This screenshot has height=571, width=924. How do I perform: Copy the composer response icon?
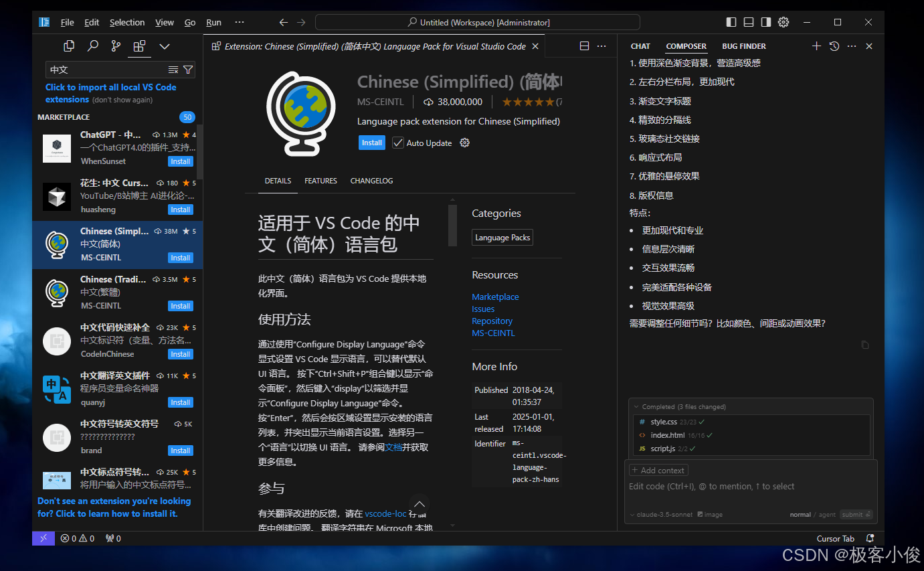864,345
